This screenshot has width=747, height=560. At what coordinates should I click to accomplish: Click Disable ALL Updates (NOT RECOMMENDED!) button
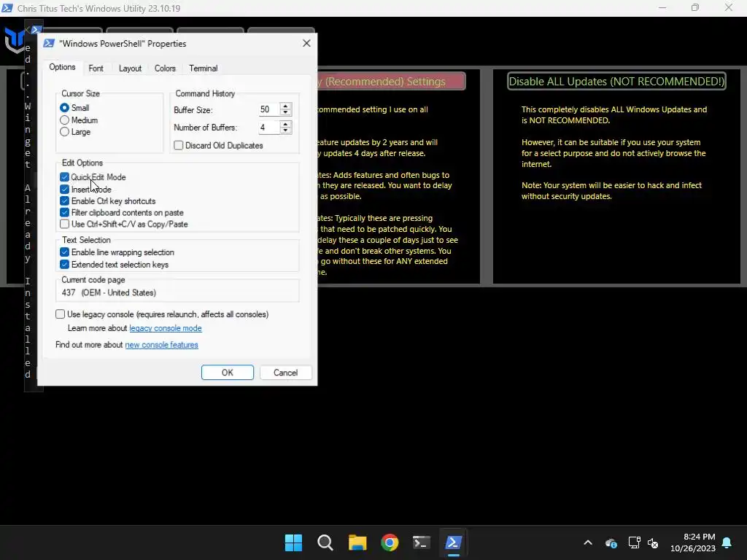tap(616, 82)
